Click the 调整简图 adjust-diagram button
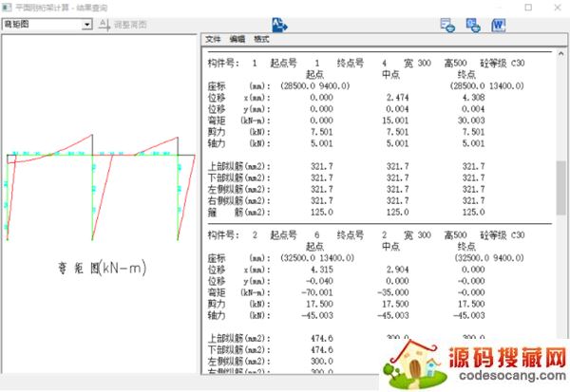The height and width of the screenshot is (392, 570). point(123,25)
